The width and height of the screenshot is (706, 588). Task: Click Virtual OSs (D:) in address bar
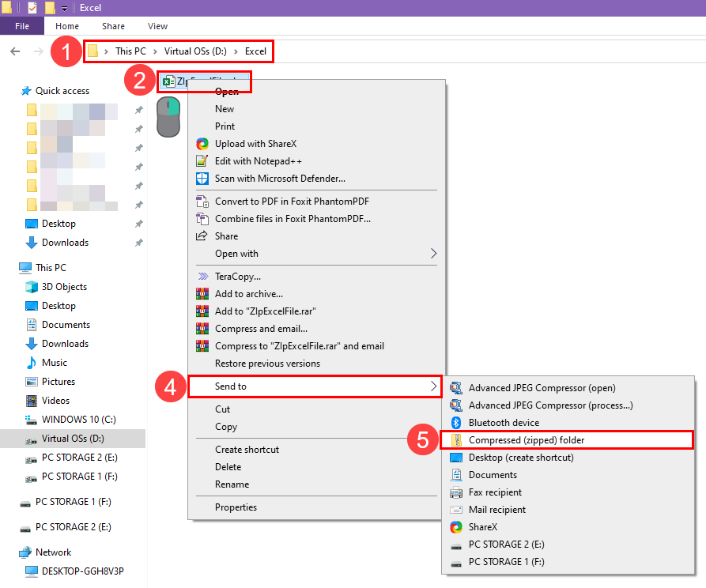point(196,51)
